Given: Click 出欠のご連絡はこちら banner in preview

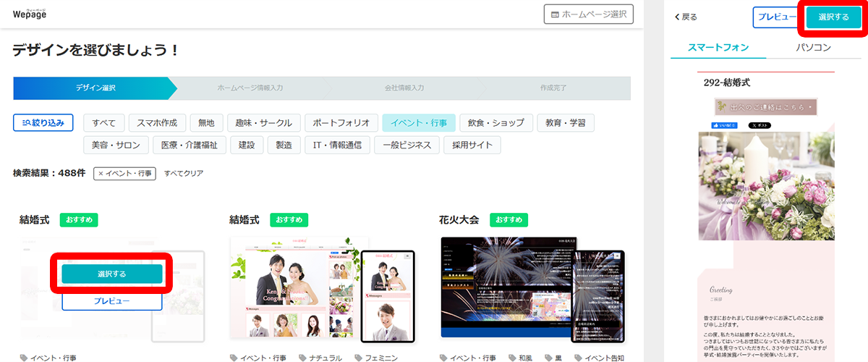Looking at the screenshot, I should tap(765, 107).
